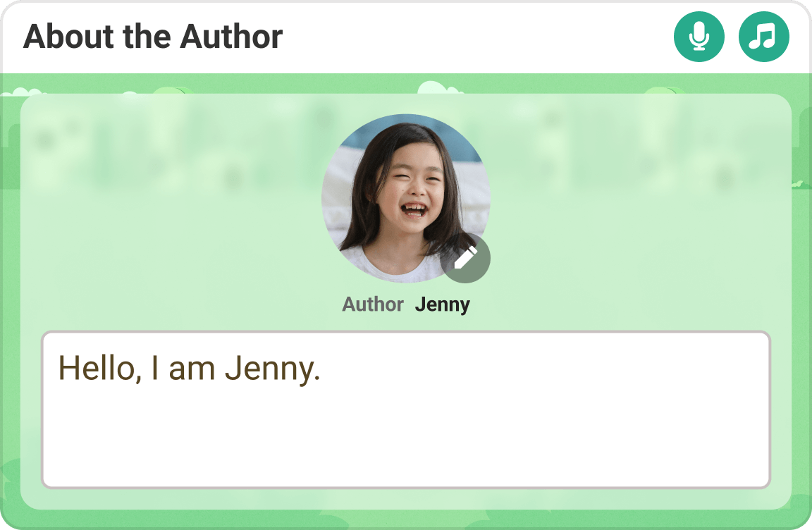Open background music with the music note icon
The image size is (812, 530).
pyautogui.click(x=764, y=37)
